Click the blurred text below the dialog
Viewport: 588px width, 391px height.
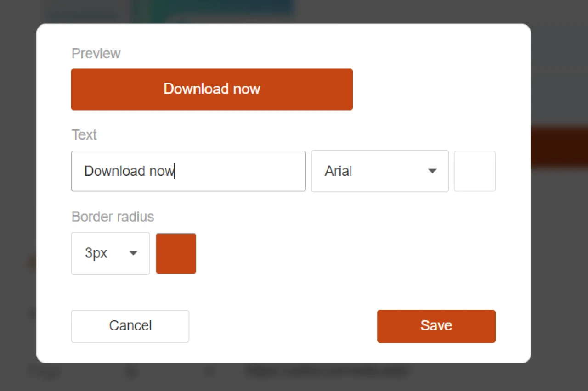click(x=326, y=372)
